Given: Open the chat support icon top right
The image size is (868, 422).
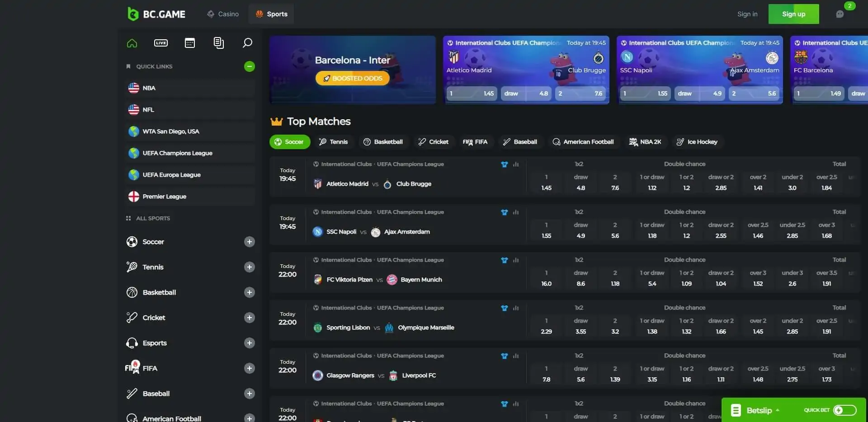Looking at the screenshot, I should tap(840, 14).
